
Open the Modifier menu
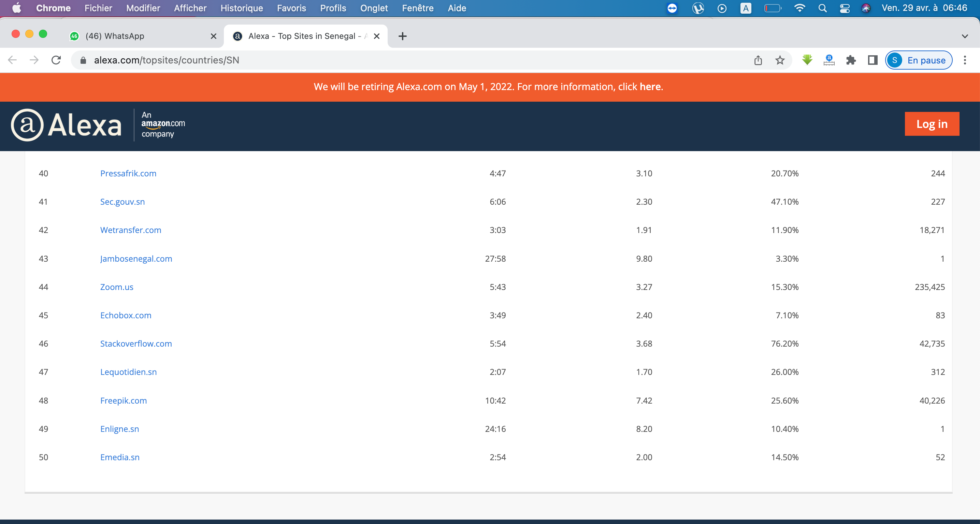[x=143, y=8]
